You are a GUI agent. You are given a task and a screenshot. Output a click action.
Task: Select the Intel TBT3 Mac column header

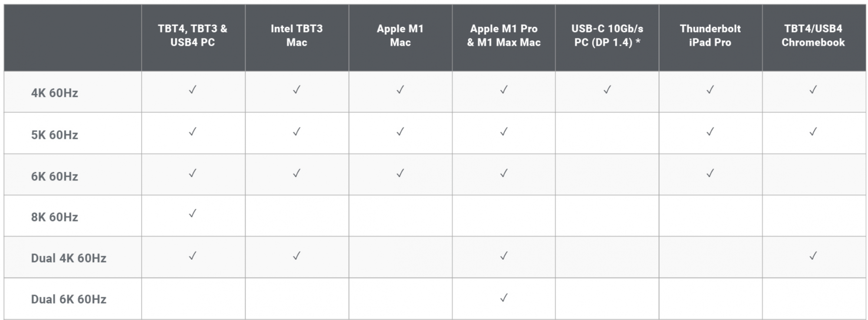tap(296, 36)
